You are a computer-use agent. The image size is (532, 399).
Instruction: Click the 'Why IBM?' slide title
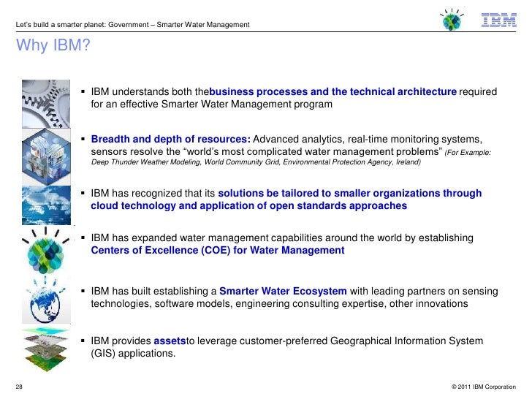tap(53, 45)
